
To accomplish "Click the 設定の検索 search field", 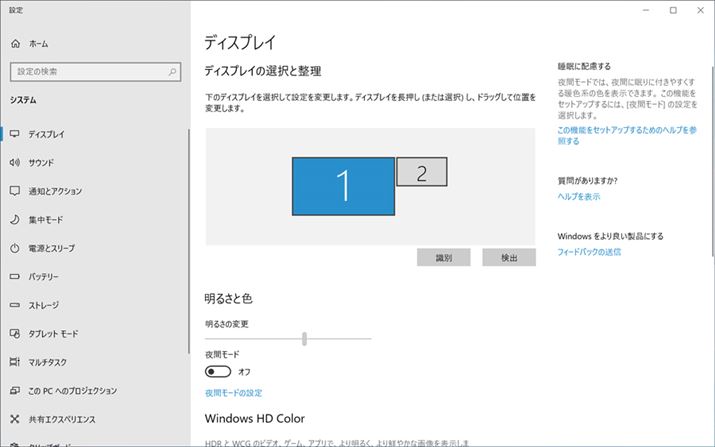I will 95,72.
